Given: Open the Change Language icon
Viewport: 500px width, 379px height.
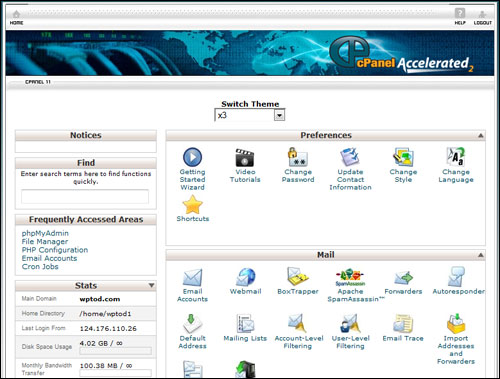Looking at the screenshot, I should 456,157.
